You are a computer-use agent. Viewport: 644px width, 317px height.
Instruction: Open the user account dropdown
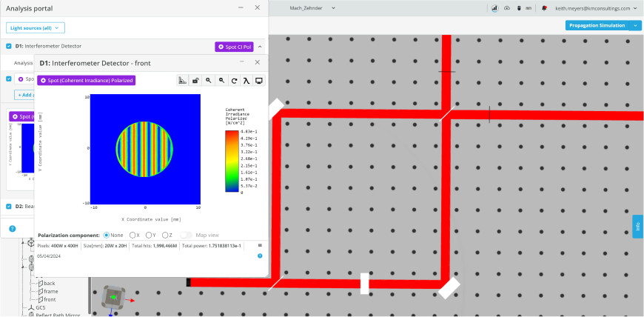(x=597, y=8)
